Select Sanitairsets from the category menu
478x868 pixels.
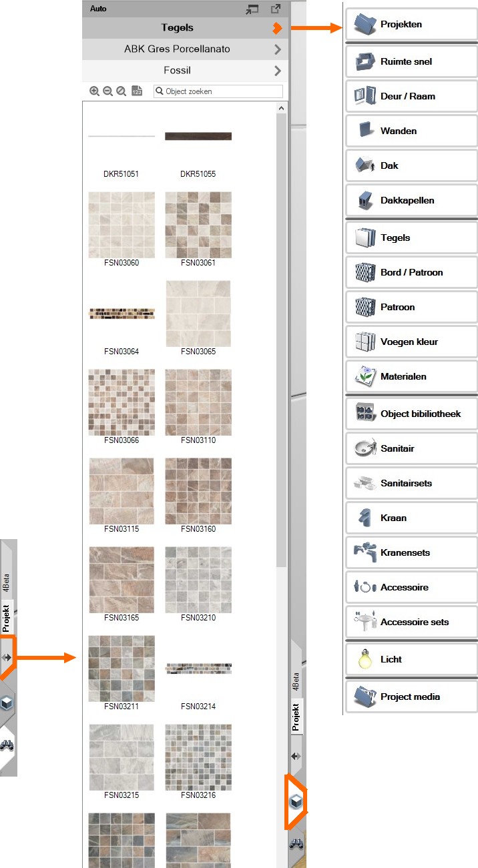tap(411, 483)
